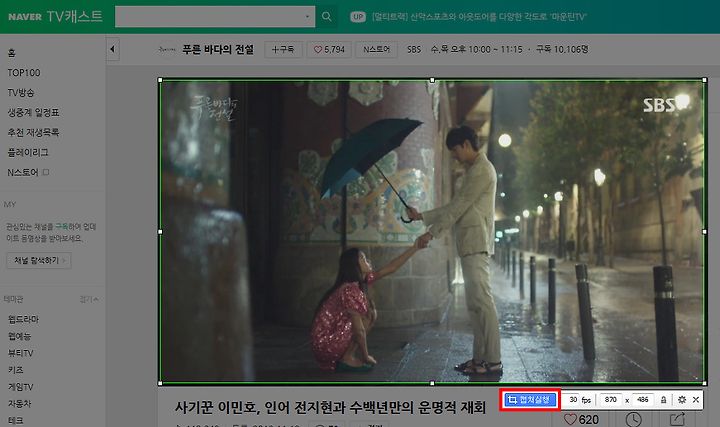Collapse the sidebar with arrow button
Image resolution: width=720 pixels, height=427 pixels.
click(112, 49)
